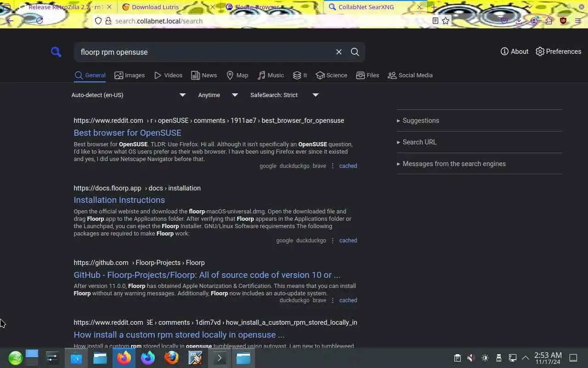Screen dimensions: 588x368
Task: Select the General category tab
Action: tap(90, 75)
